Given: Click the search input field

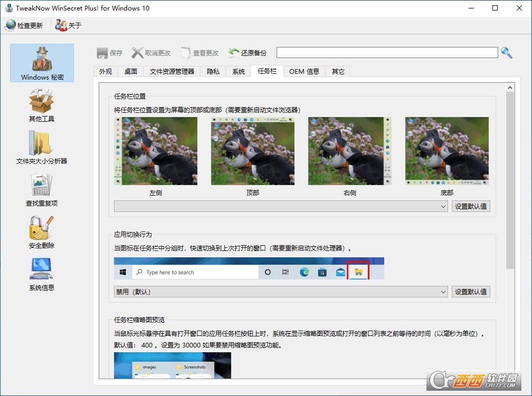Looking at the screenshot, I should click(x=387, y=53).
